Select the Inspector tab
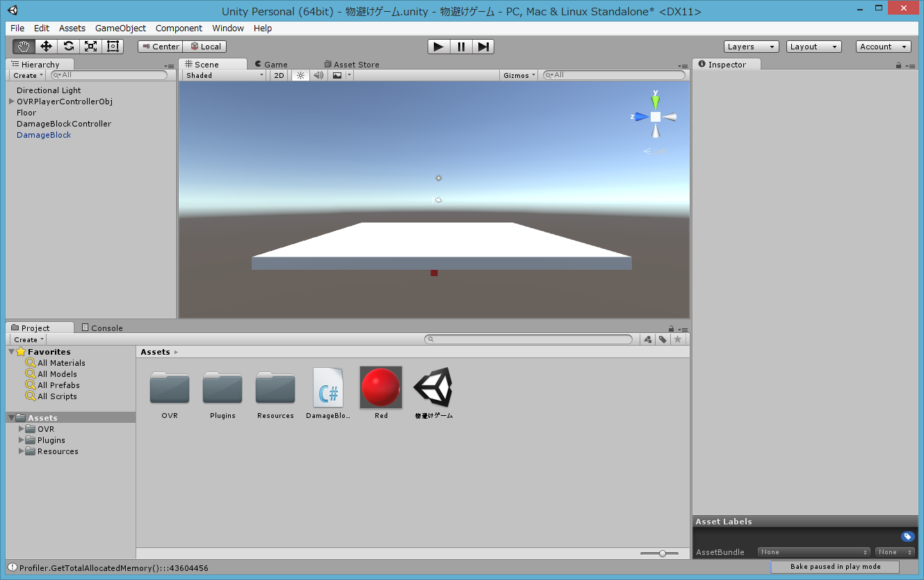The image size is (924, 580). [726, 64]
